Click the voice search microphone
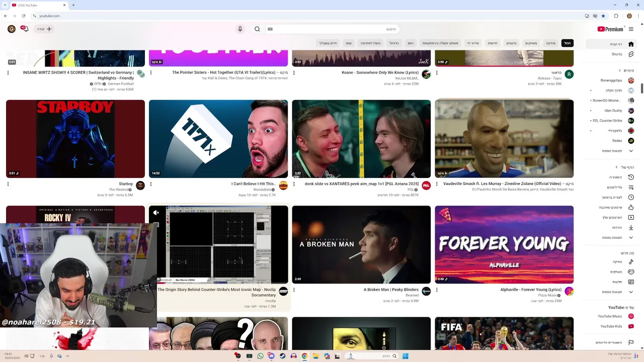Image resolution: width=644 pixels, height=362 pixels. tap(240, 29)
